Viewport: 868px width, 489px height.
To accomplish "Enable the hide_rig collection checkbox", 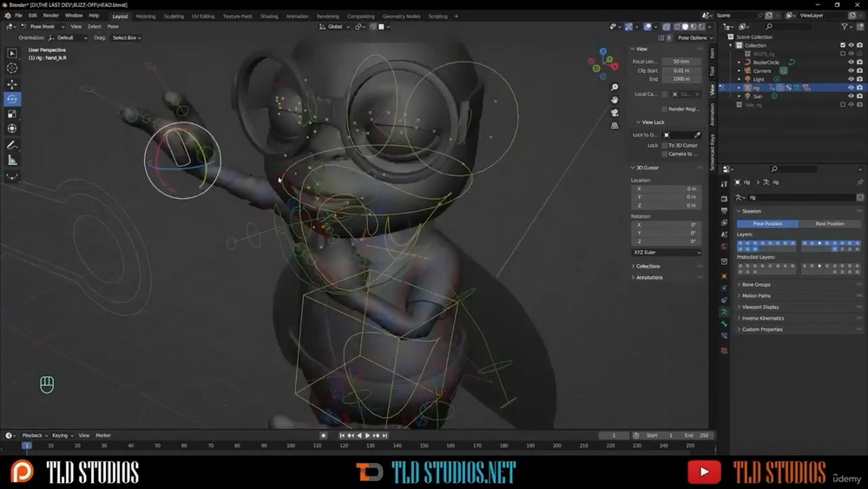I will point(843,104).
